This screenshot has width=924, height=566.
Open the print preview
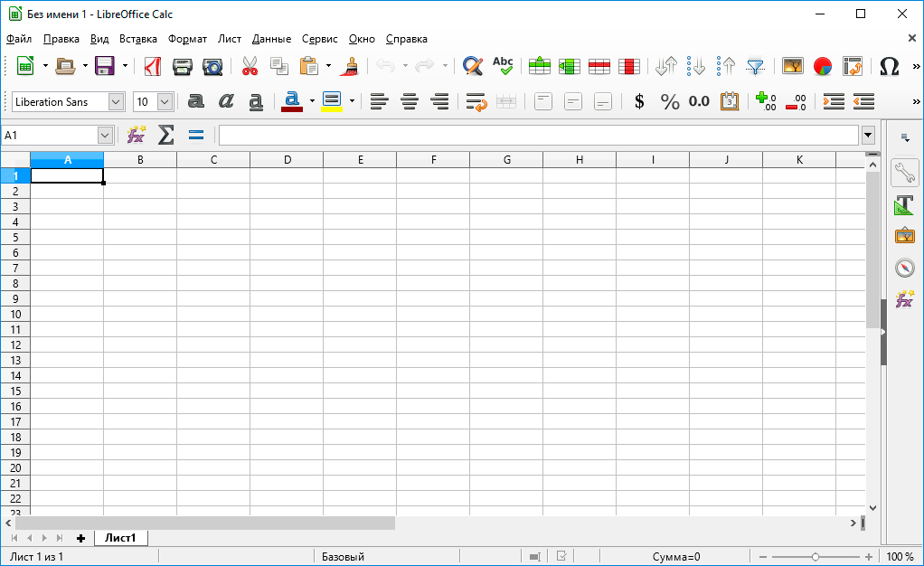(212, 66)
